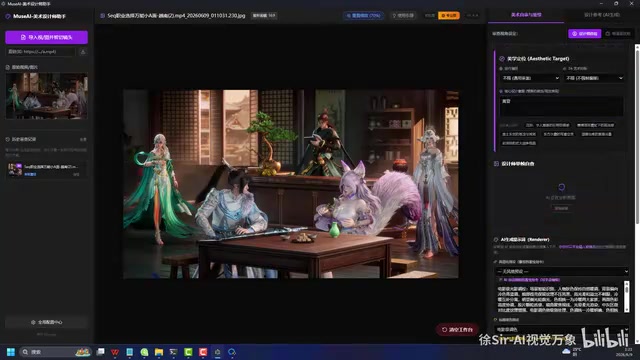Click the Windows taskbar search box

[x=56, y=352]
